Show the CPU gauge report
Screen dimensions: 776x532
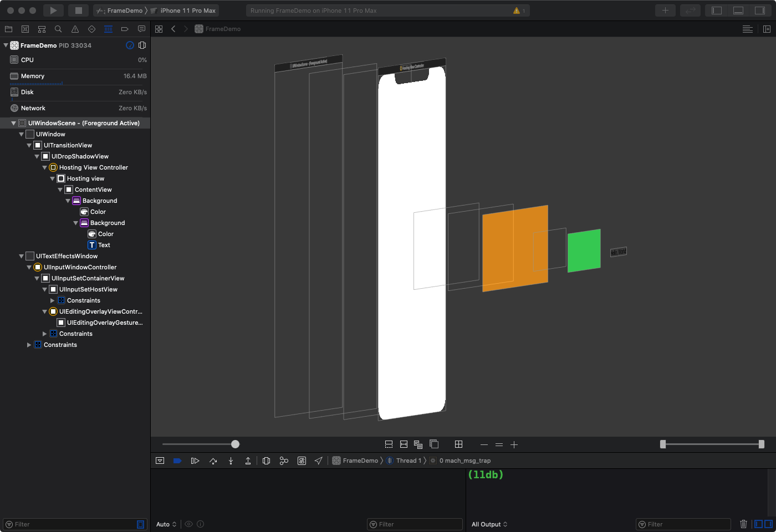click(75, 60)
